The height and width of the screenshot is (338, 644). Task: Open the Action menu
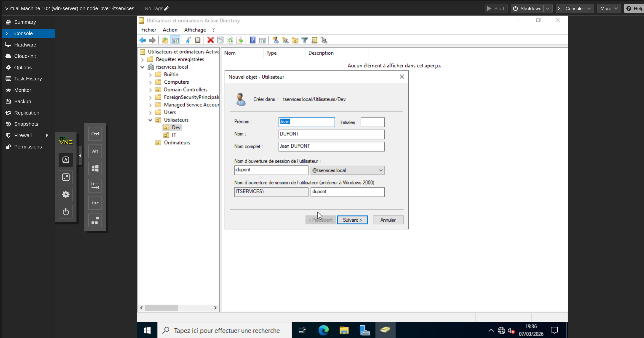tap(170, 30)
